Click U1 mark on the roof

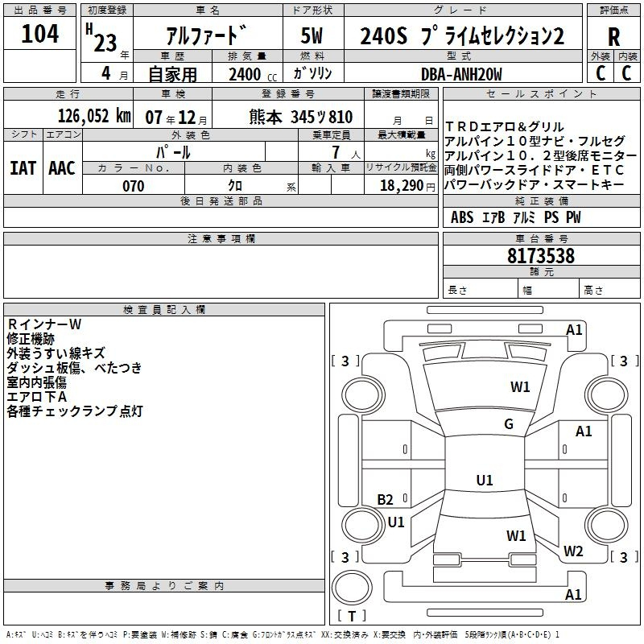485,480
